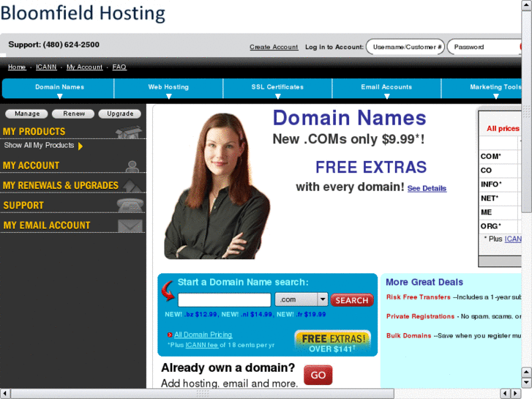Click the woman's photo banner
532x399 pixels.
217,186
